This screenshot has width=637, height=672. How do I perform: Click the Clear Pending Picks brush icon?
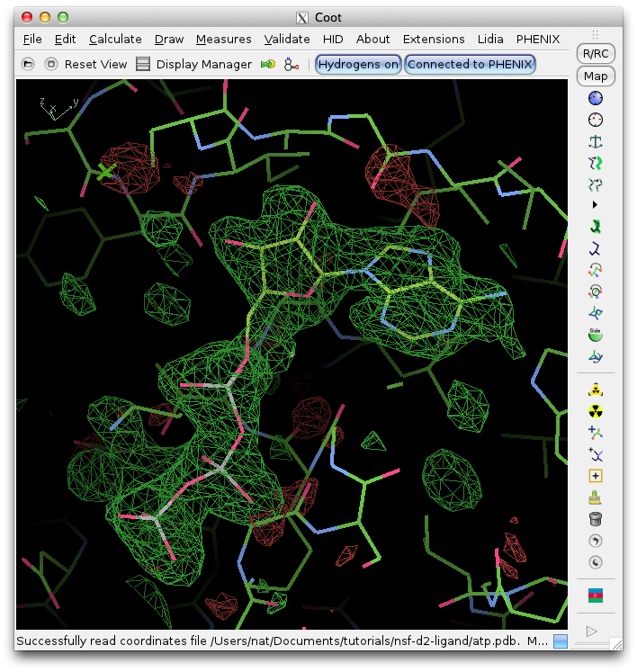click(595, 497)
